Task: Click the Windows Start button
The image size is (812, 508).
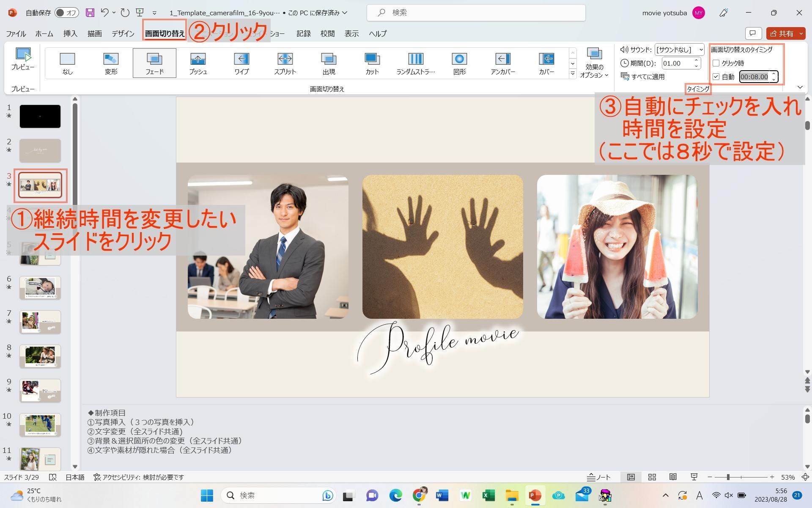Action: point(207,495)
